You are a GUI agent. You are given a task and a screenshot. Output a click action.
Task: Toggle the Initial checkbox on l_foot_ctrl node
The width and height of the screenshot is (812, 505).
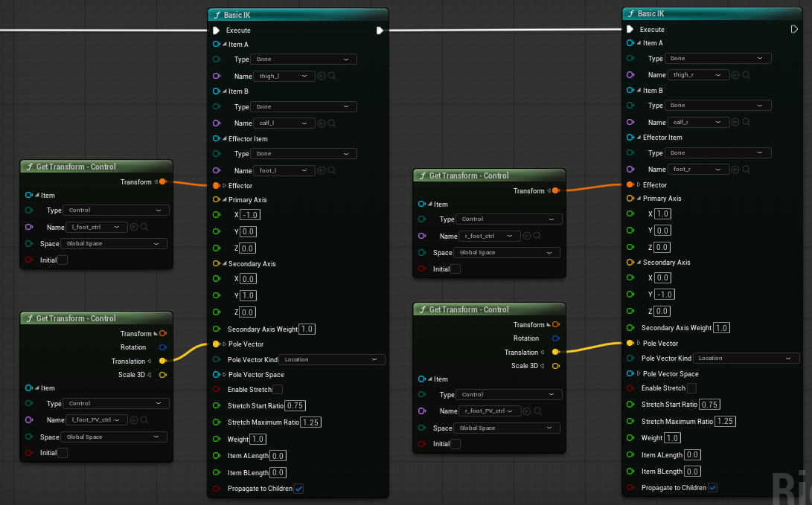coord(63,260)
